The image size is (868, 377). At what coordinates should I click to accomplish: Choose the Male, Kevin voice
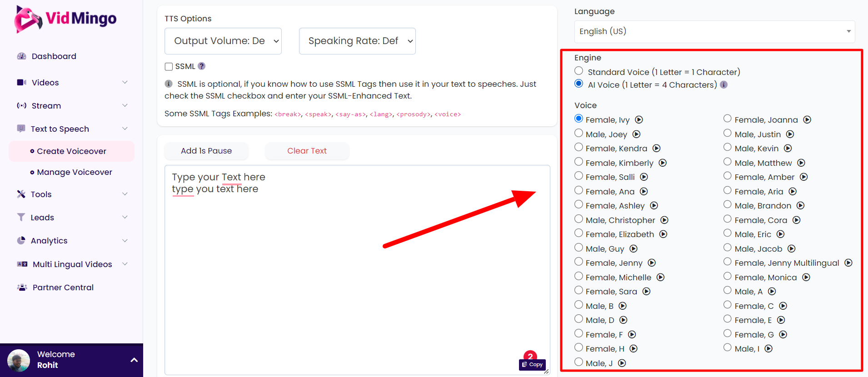[x=728, y=147]
